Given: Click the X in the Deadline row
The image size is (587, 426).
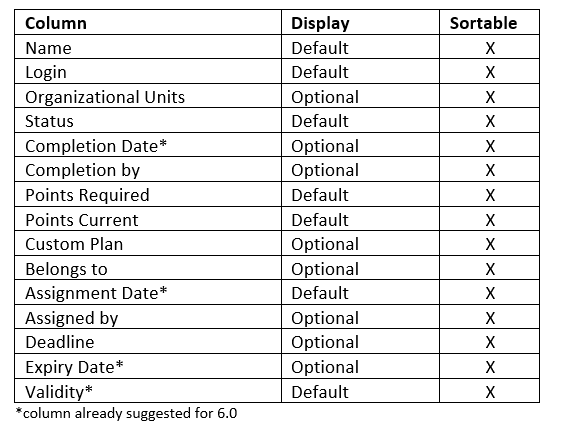Looking at the screenshot, I should [490, 342].
